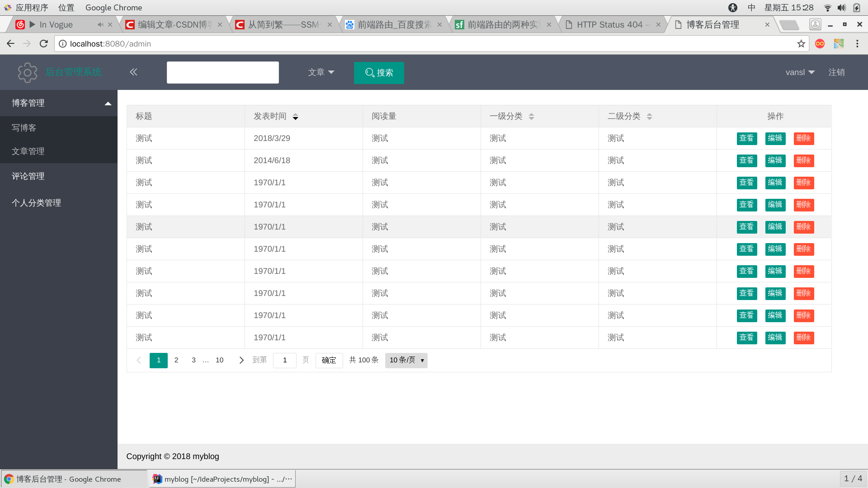Viewport: 868px width, 488px height.
Task: Click the 中 input method indicator
Action: [751, 7]
